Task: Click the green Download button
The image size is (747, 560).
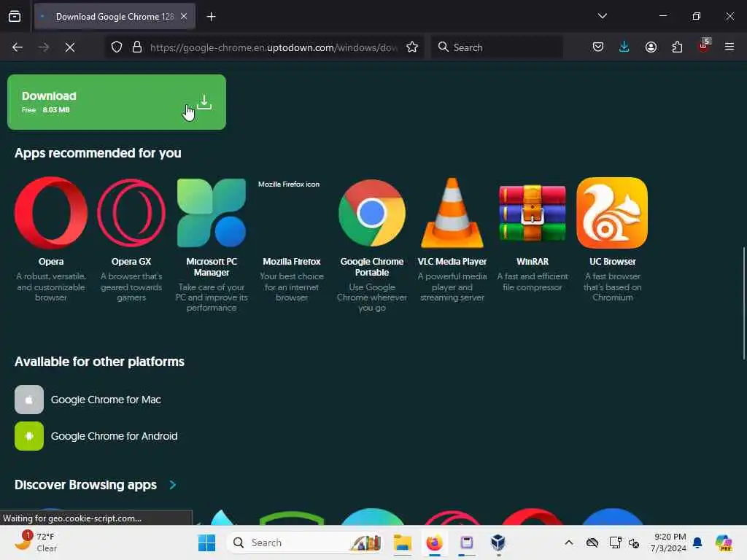Action: (x=117, y=102)
